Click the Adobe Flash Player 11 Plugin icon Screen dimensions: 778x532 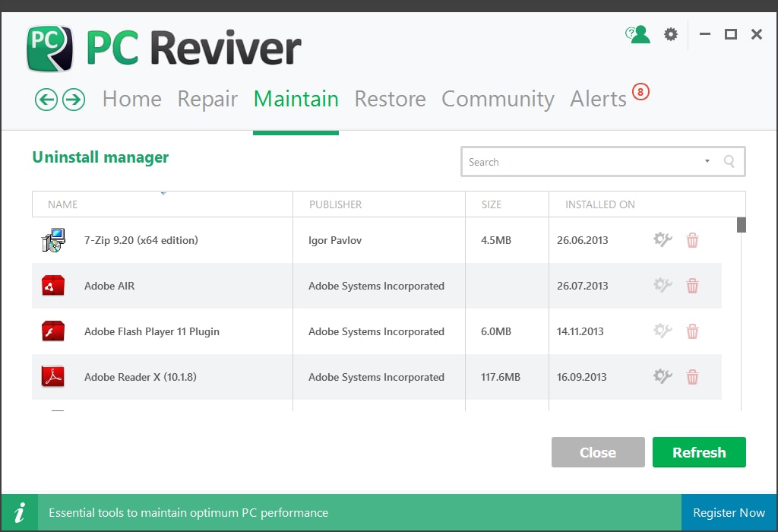pos(53,331)
